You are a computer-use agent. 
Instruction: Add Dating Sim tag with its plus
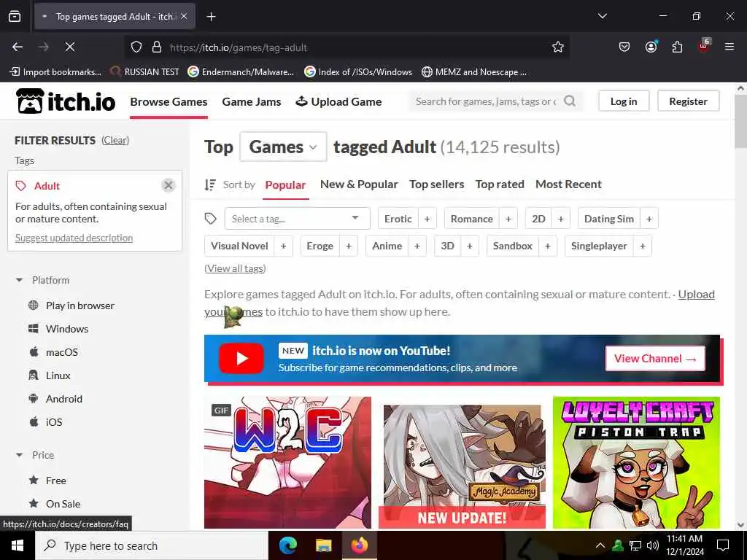click(x=649, y=219)
